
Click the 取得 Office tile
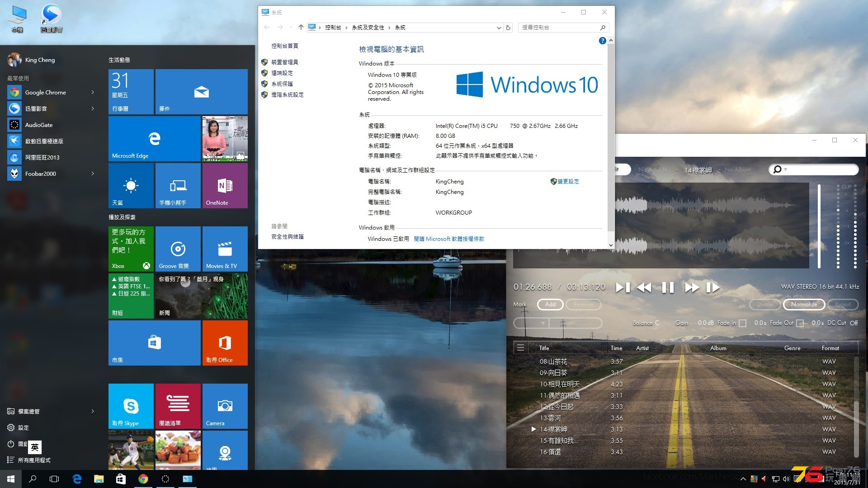pos(225,343)
